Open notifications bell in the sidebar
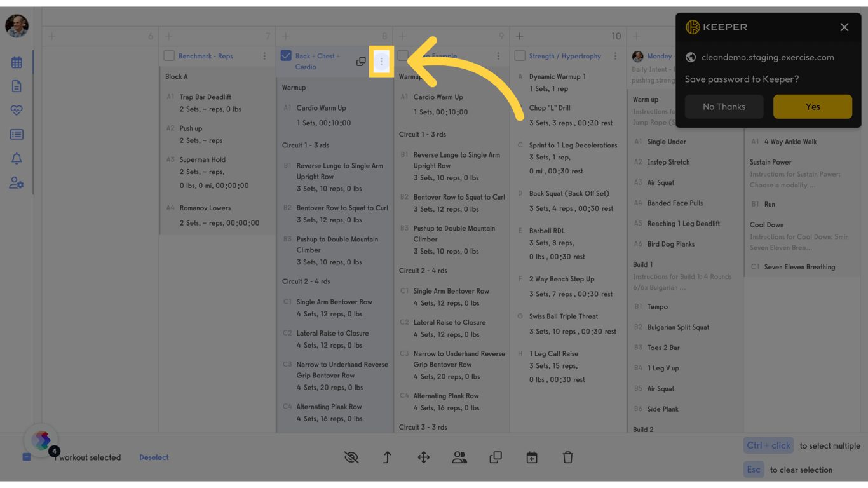Viewport: 868px width, 488px height. [x=17, y=159]
